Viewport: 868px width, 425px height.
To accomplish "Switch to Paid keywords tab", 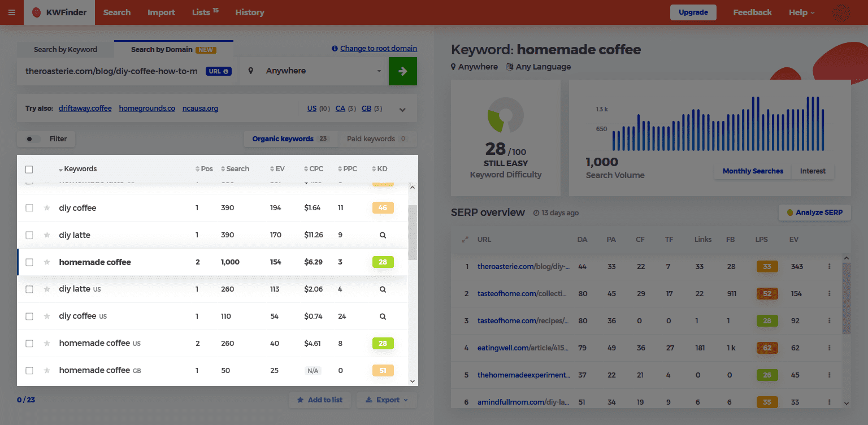I will pyautogui.click(x=376, y=139).
